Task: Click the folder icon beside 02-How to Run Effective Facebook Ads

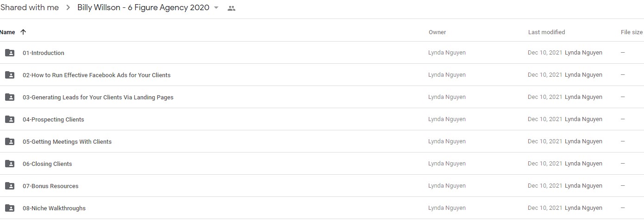Action: point(9,75)
